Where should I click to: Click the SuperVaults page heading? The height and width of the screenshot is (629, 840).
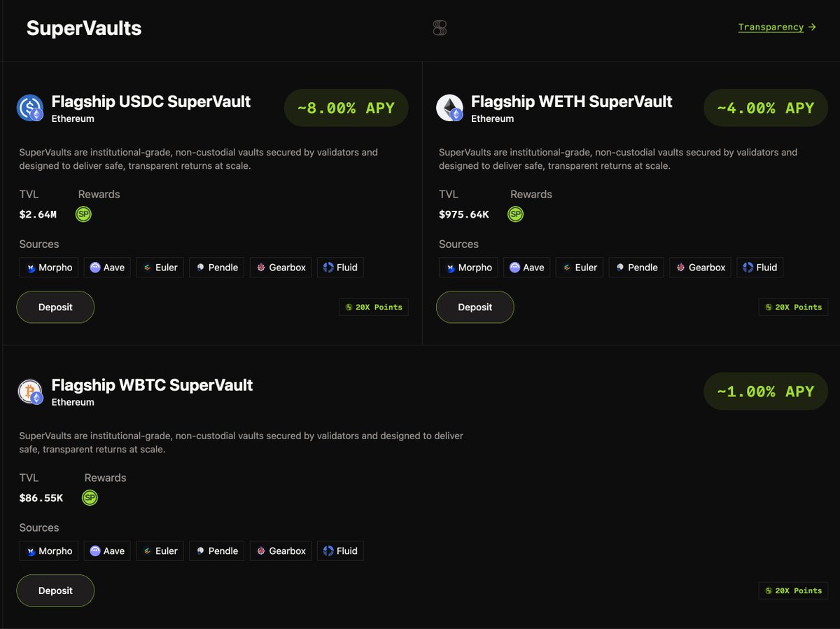[84, 28]
